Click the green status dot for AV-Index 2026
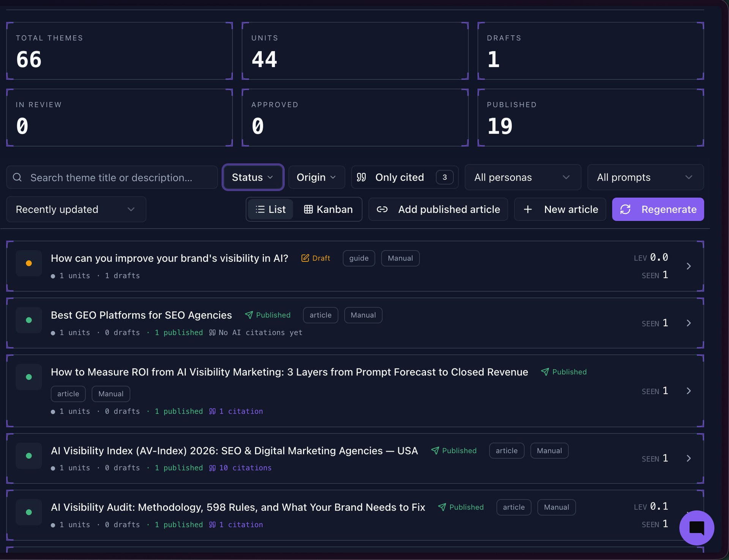Viewport: 729px width, 560px height. (29, 456)
